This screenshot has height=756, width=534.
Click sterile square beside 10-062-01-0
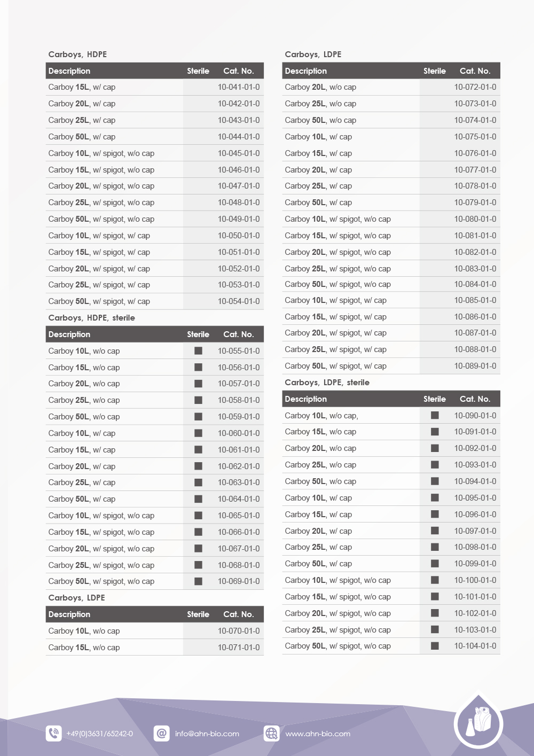[x=198, y=466]
